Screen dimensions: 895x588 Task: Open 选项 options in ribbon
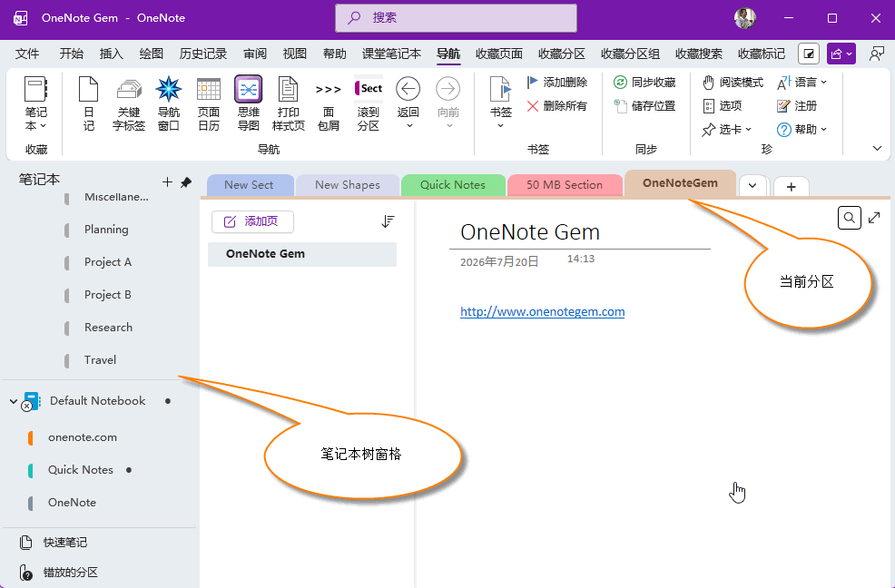(x=722, y=106)
